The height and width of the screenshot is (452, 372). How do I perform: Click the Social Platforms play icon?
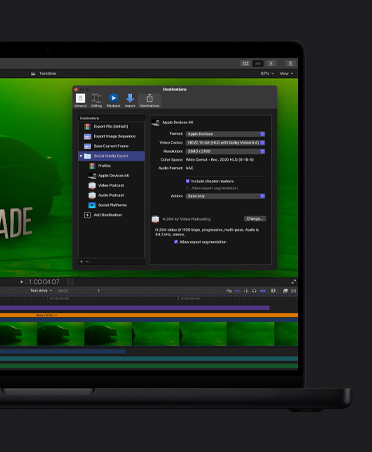(92, 205)
